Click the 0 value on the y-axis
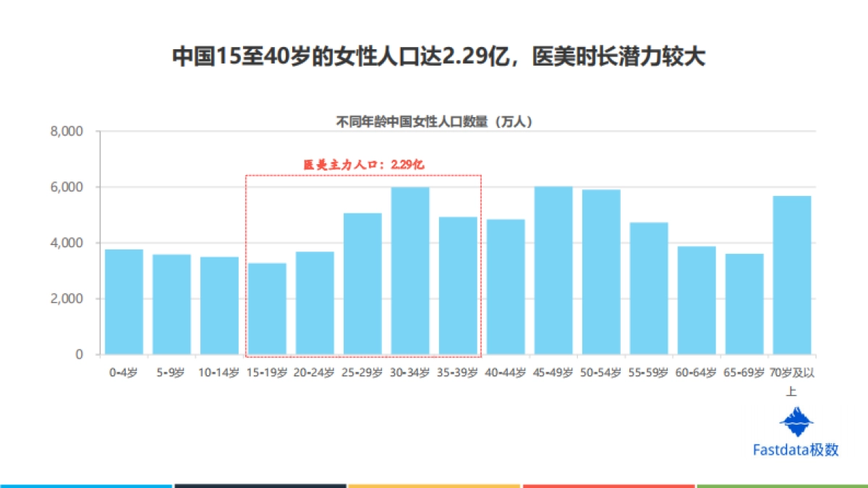Viewport: 868px width, 488px height. (x=80, y=354)
